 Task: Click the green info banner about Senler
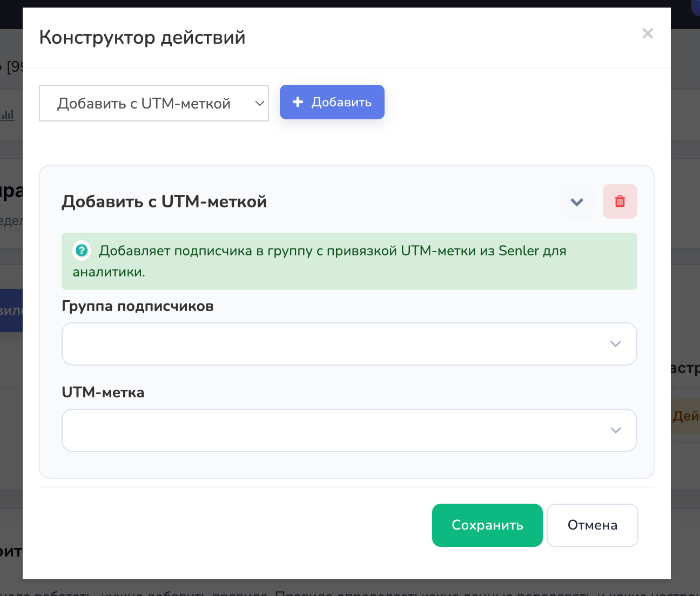pos(349,261)
